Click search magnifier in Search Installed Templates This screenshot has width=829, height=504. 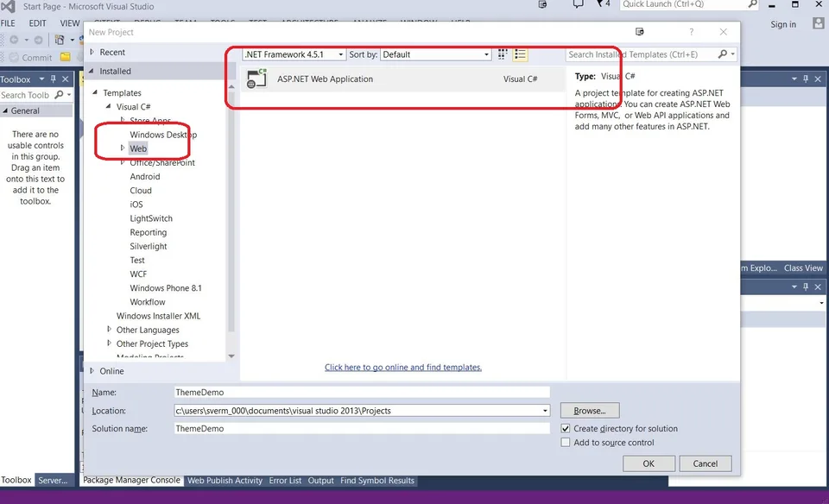coord(723,54)
